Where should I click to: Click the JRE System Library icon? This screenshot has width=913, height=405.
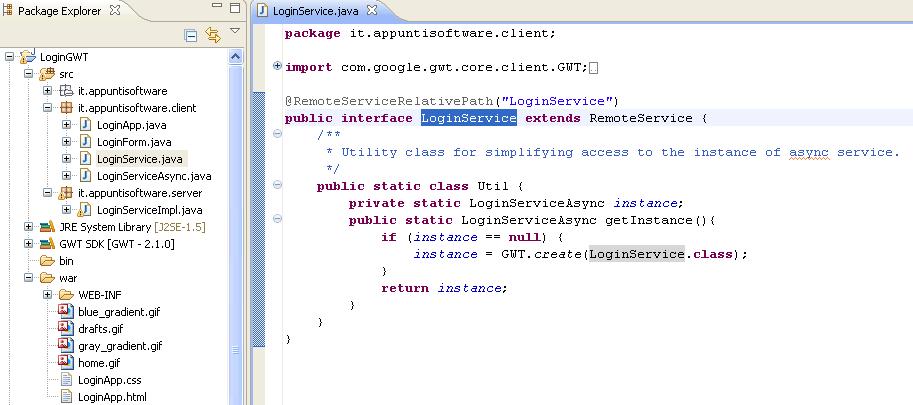47,226
